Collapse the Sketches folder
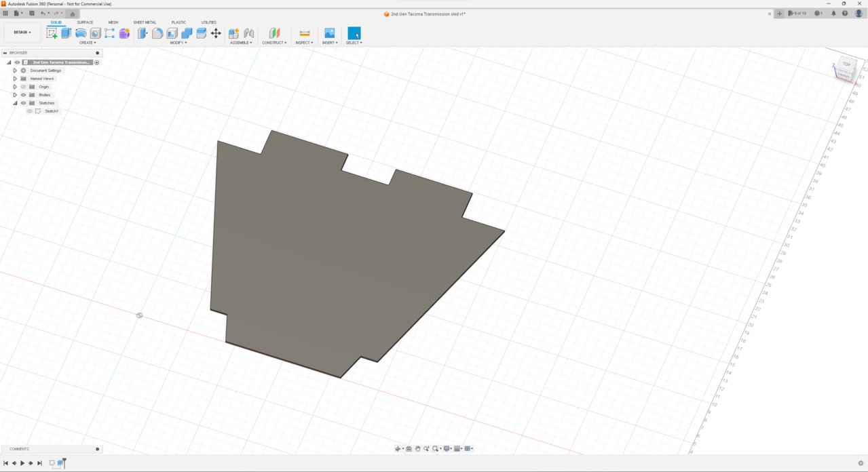Viewport: 868px width, 472px height. (15, 103)
